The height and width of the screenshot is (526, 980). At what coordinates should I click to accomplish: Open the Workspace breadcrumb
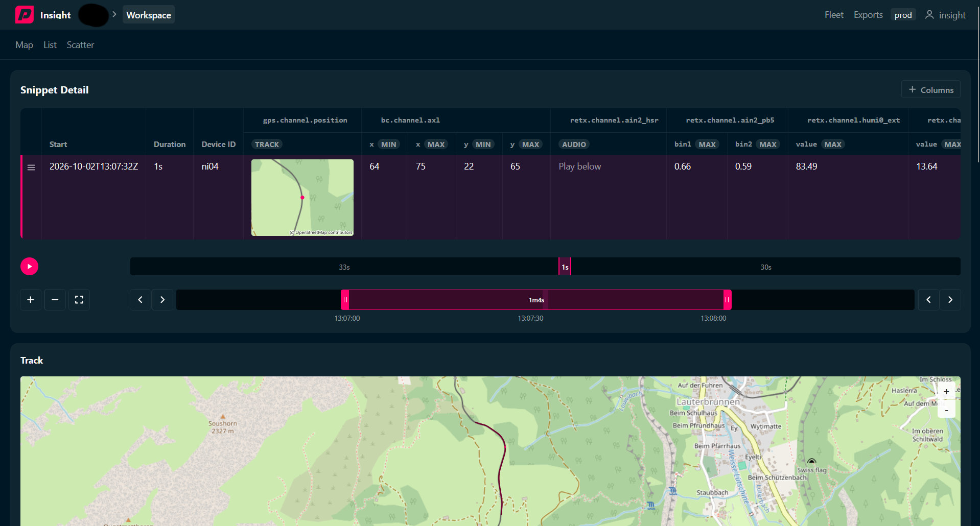149,15
